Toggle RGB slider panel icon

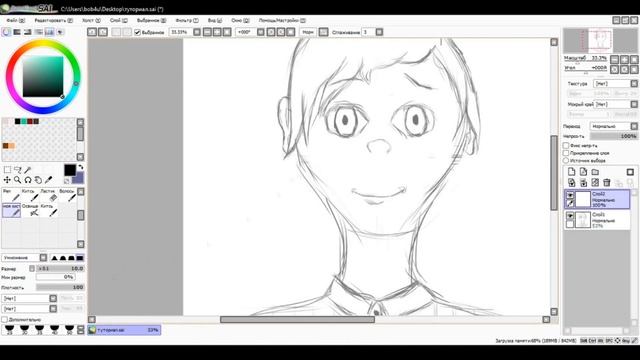tap(17, 32)
